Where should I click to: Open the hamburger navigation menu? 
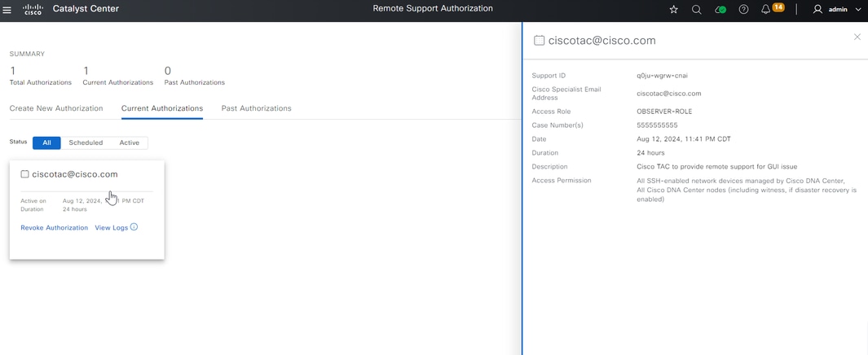pos(7,10)
